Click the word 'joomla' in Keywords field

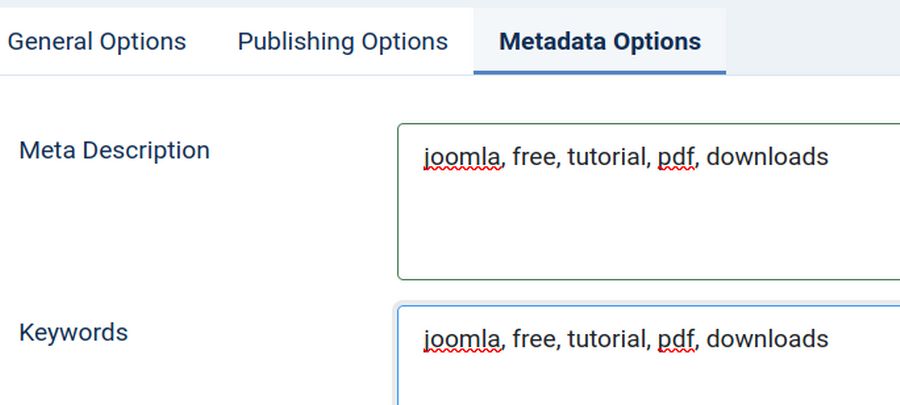462,339
